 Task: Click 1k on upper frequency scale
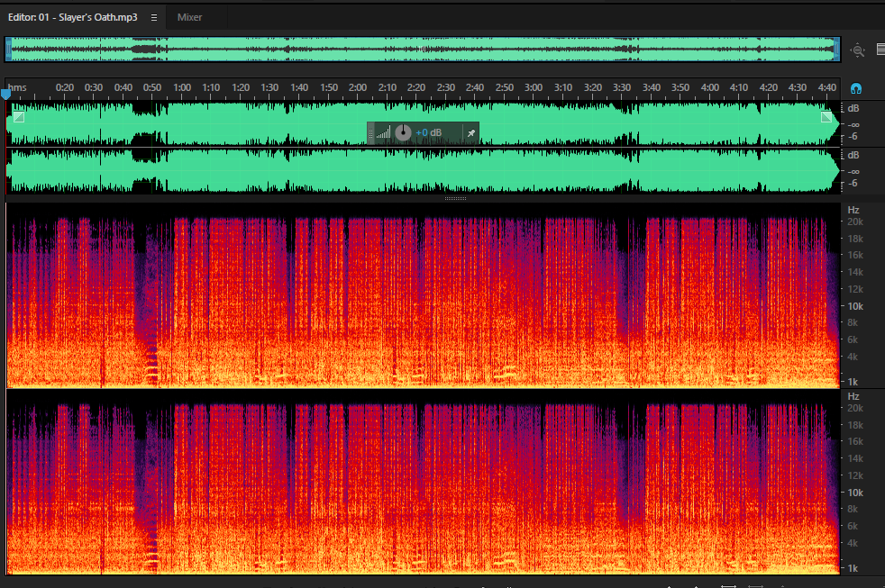pyautogui.click(x=853, y=382)
